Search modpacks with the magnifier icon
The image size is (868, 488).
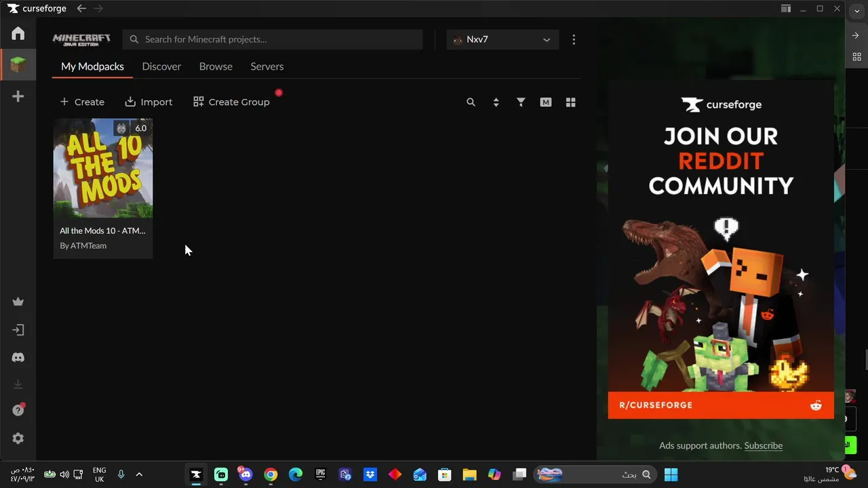point(471,102)
